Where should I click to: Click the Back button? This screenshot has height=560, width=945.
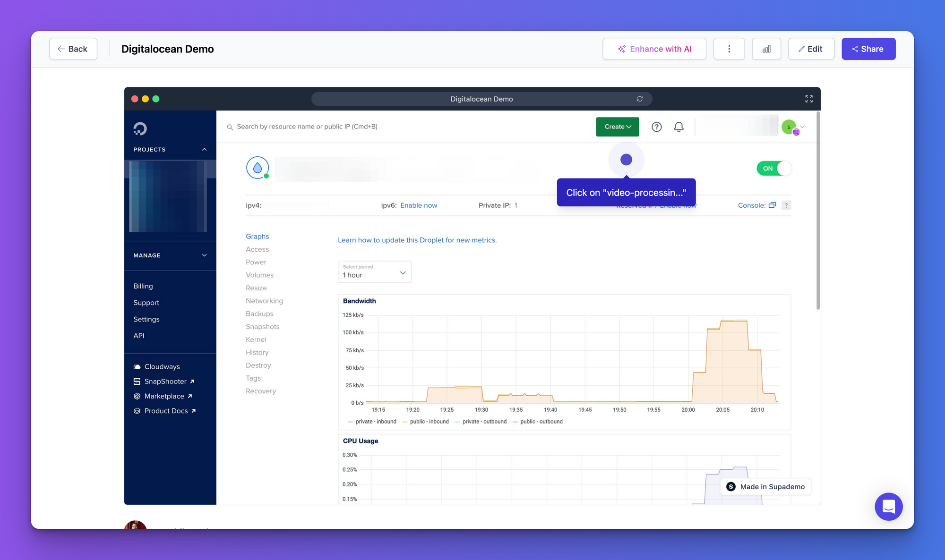pyautogui.click(x=73, y=49)
